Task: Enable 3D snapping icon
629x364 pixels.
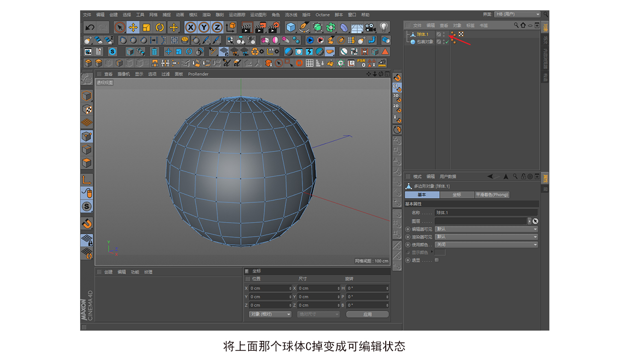Action: coord(397,97)
